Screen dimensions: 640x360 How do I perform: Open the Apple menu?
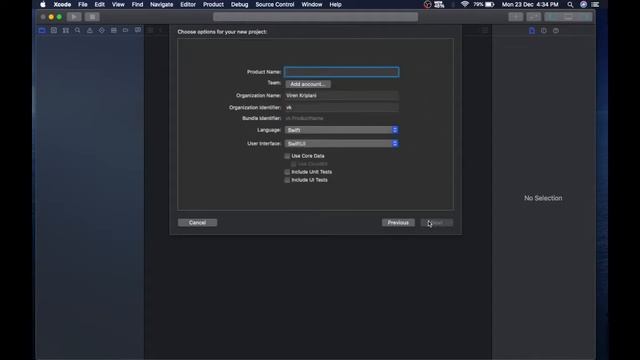tap(43, 4)
